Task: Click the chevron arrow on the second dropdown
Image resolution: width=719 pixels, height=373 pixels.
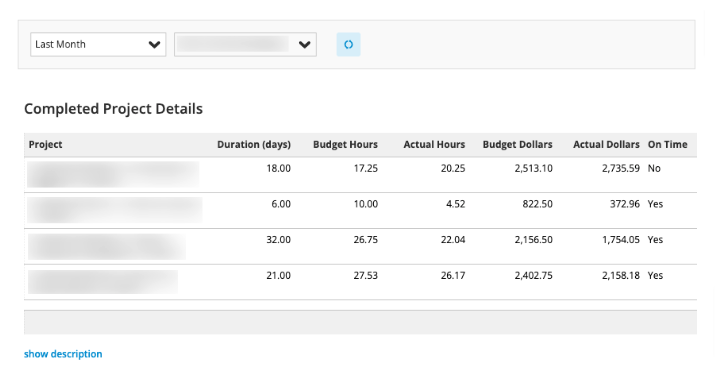Action: (304, 45)
